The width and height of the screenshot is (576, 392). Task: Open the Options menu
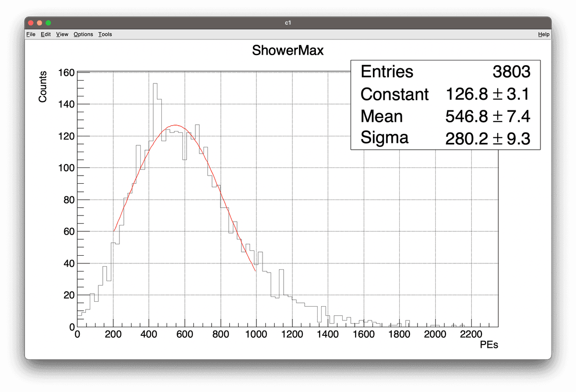[84, 35]
